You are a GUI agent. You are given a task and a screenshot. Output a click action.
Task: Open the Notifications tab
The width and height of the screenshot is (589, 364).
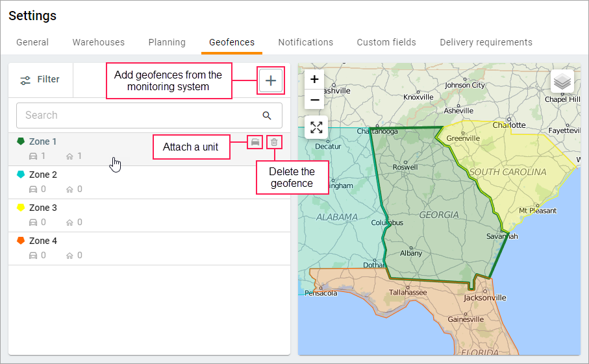pyautogui.click(x=306, y=42)
